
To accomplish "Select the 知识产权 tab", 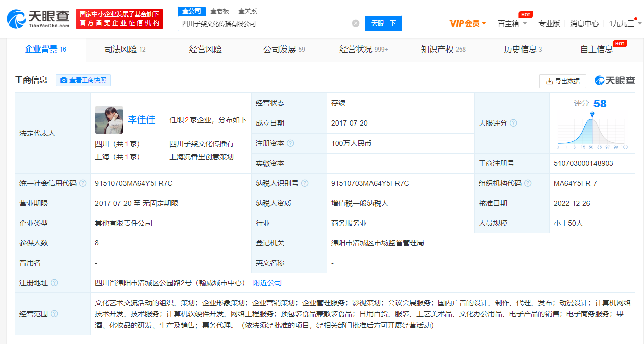I will [x=443, y=49].
